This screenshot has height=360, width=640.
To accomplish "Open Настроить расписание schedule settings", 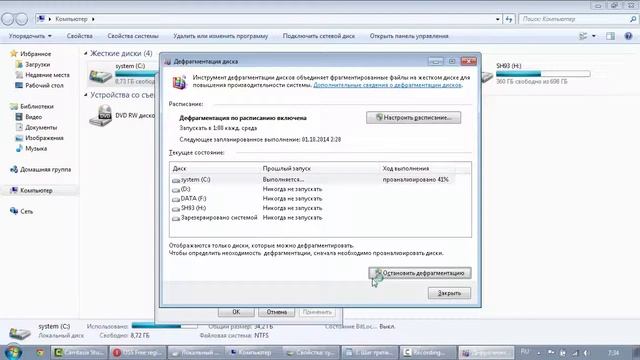I will (x=413, y=118).
